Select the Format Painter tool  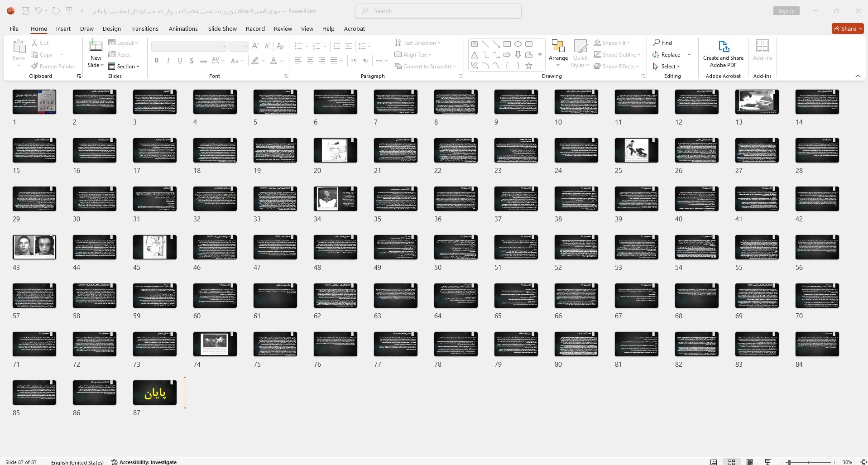[x=53, y=67]
